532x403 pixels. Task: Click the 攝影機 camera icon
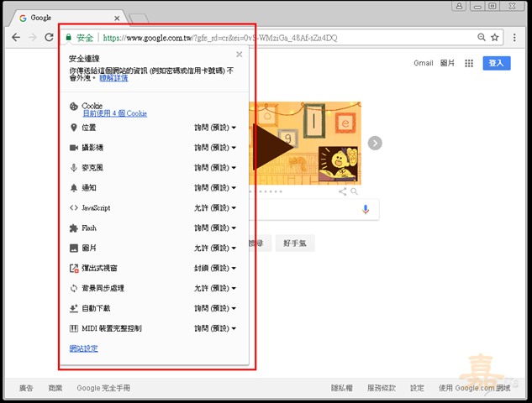coord(74,148)
